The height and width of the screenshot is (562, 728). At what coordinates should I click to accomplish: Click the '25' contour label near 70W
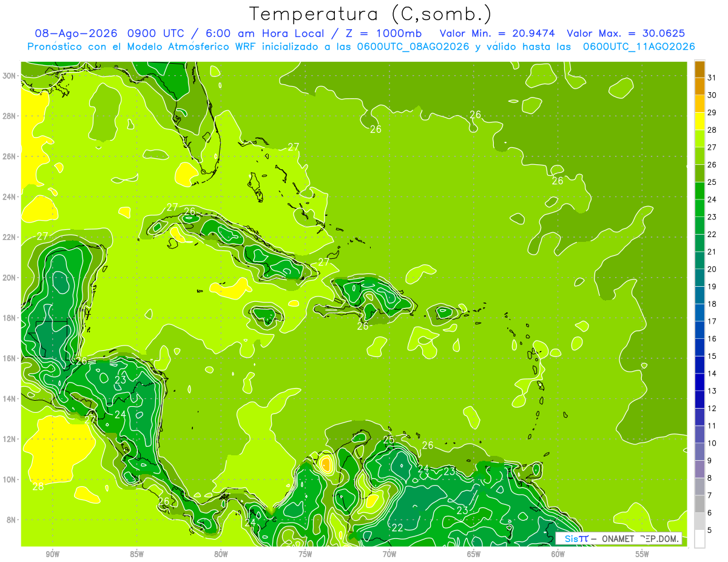coord(389,440)
